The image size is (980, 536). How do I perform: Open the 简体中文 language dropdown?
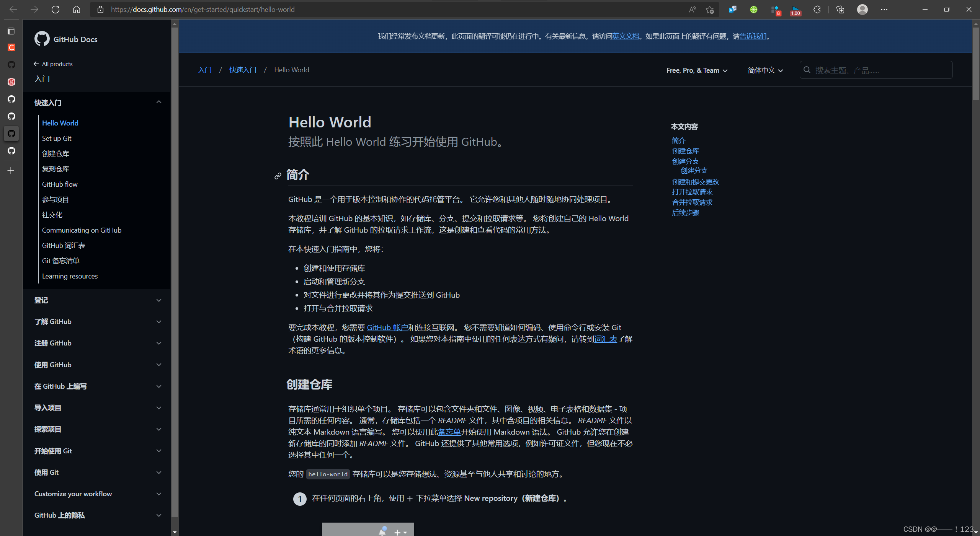click(x=764, y=70)
